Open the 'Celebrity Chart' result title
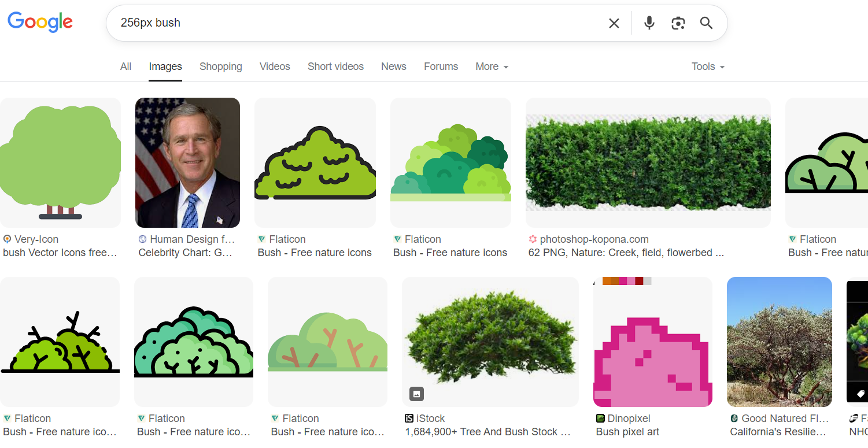Screen dimensions: 868x448 point(186,253)
